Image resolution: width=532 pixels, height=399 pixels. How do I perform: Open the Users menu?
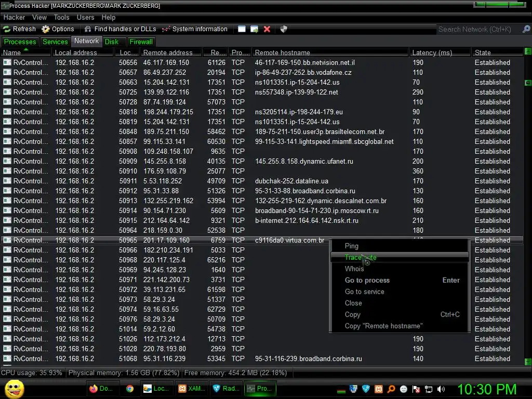click(86, 17)
